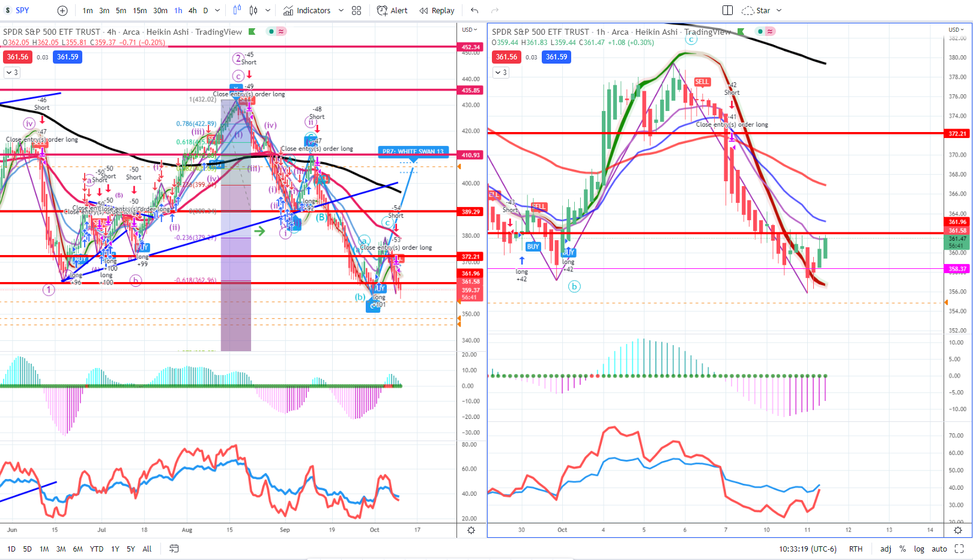973x560 pixels.
Task: Select the 1Y date range
Action: click(x=115, y=549)
